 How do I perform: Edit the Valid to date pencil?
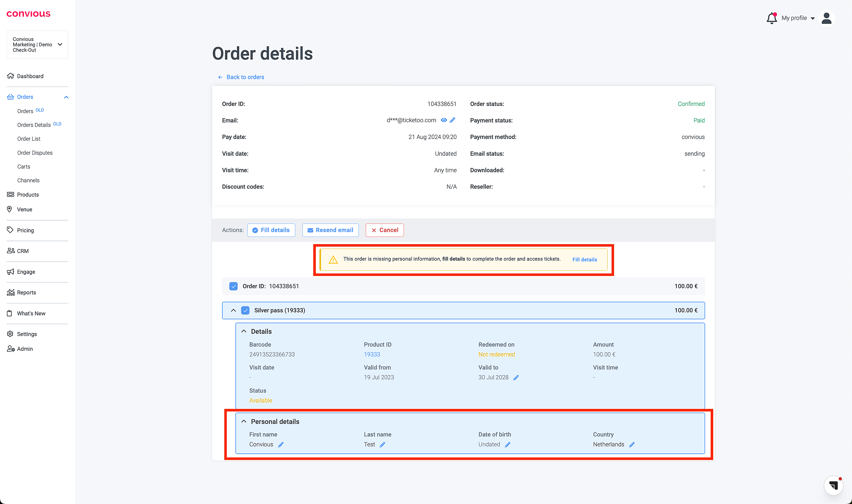click(516, 378)
